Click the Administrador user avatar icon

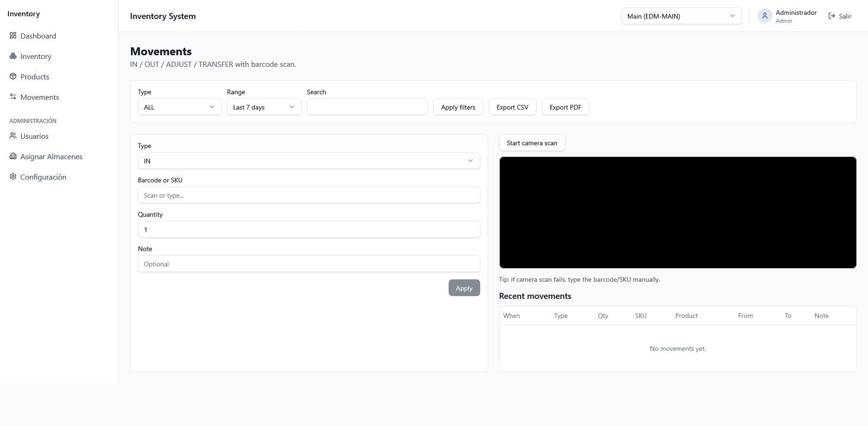point(764,16)
